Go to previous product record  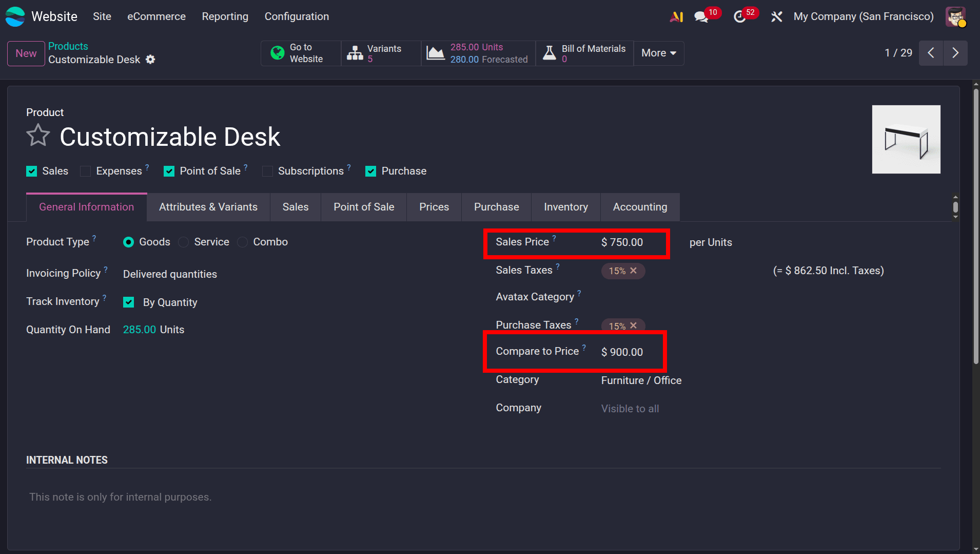931,53
